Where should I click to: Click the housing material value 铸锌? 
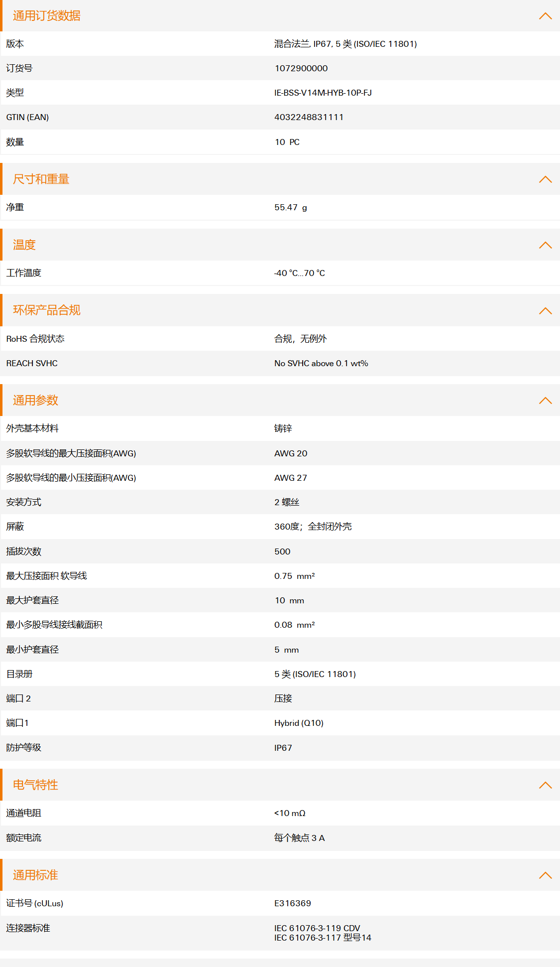(x=283, y=428)
